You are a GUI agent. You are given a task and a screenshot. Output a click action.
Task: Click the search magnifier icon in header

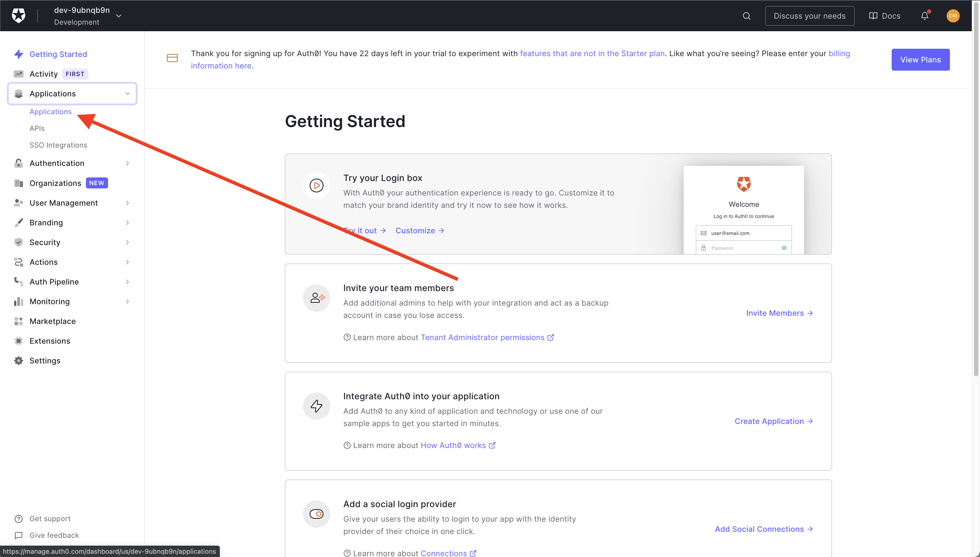746,16
